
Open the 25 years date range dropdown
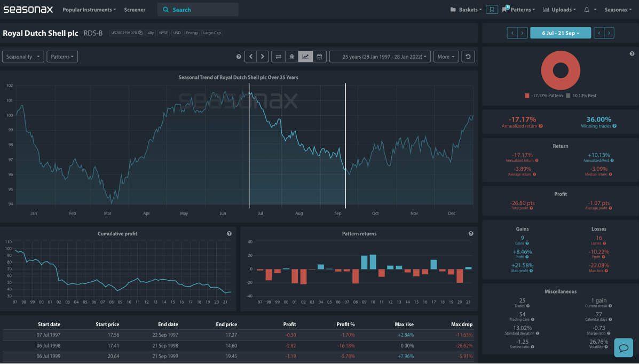pos(380,57)
